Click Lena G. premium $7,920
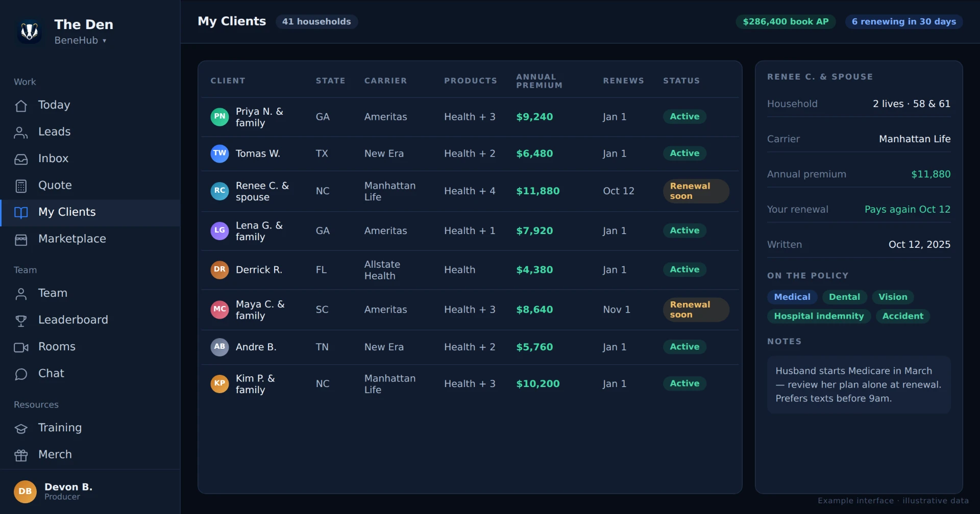Image resolution: width=980 pixels, height=514 pixels. click(x=534, y=230)
